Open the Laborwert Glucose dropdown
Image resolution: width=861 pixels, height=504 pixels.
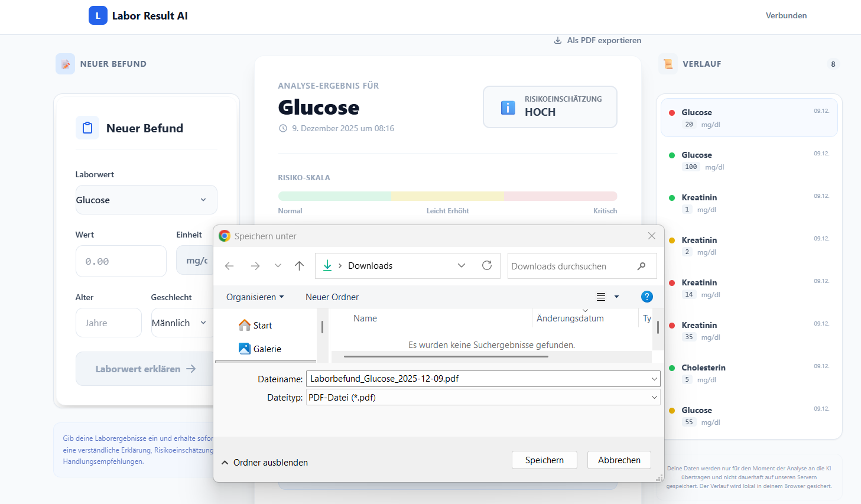point(146,200)
